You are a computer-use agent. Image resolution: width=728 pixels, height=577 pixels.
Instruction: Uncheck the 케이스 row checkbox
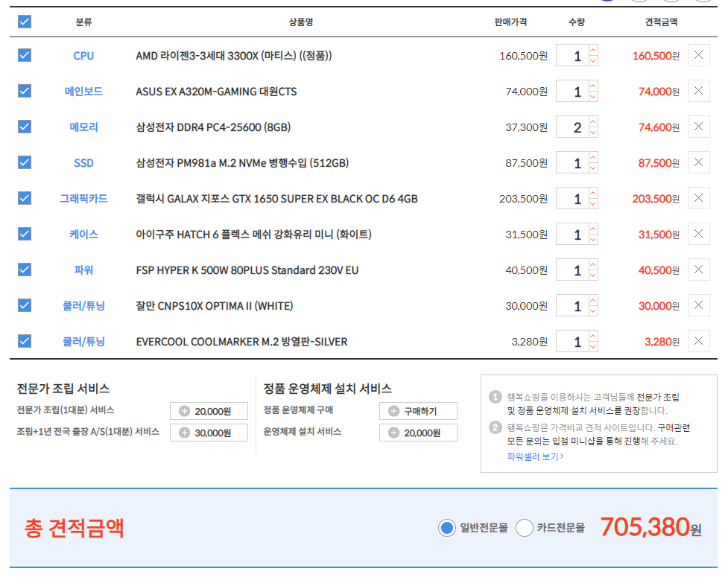click(x=25, y=235)
